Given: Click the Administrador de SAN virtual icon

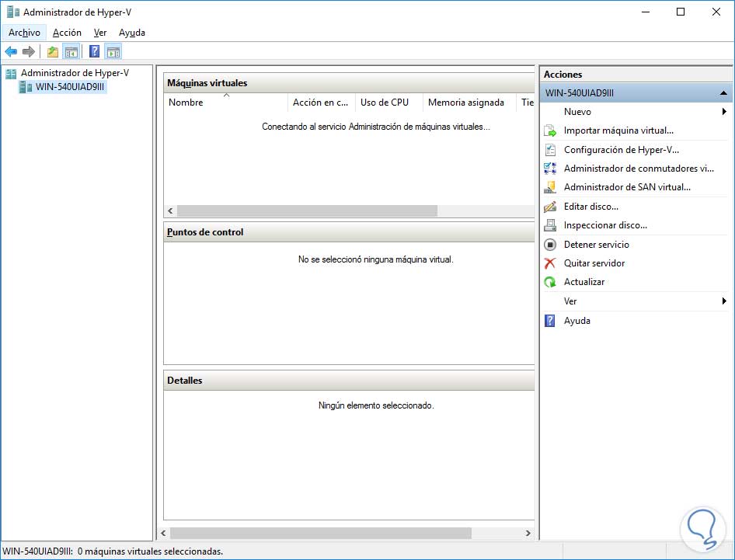Looking at the screenshot, I should [x=550, y=187].
